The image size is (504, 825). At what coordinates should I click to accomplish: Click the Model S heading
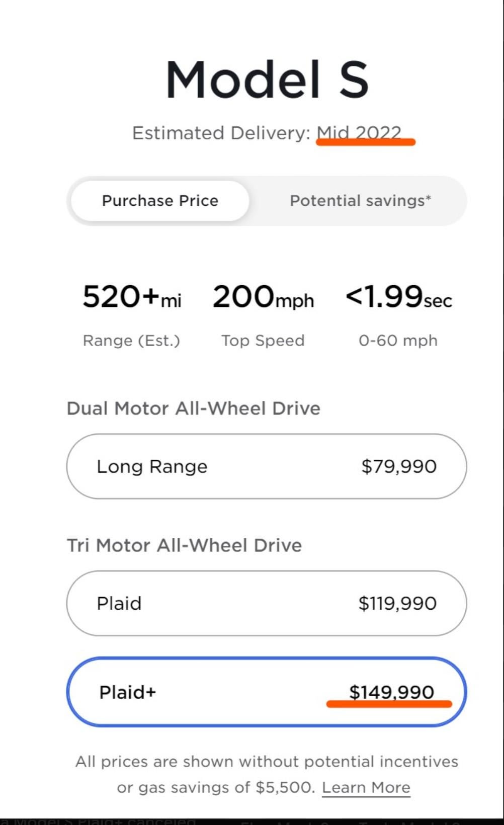[267, 79]
